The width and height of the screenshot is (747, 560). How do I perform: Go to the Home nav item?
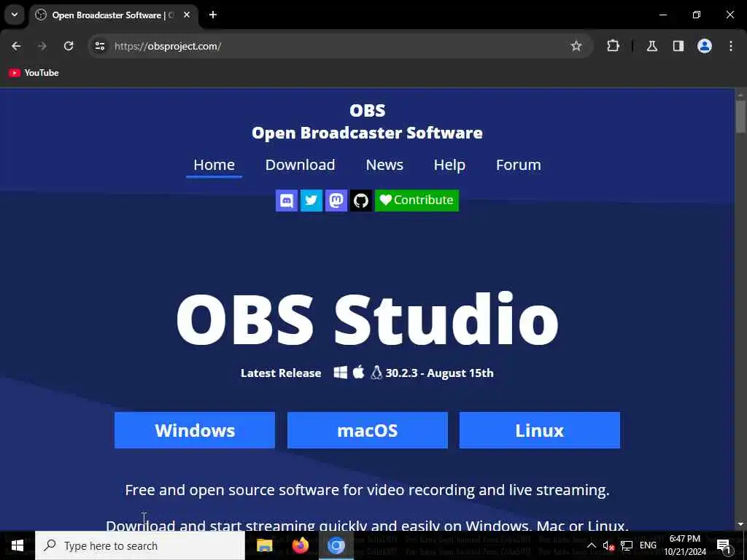(x=214, y=165)
